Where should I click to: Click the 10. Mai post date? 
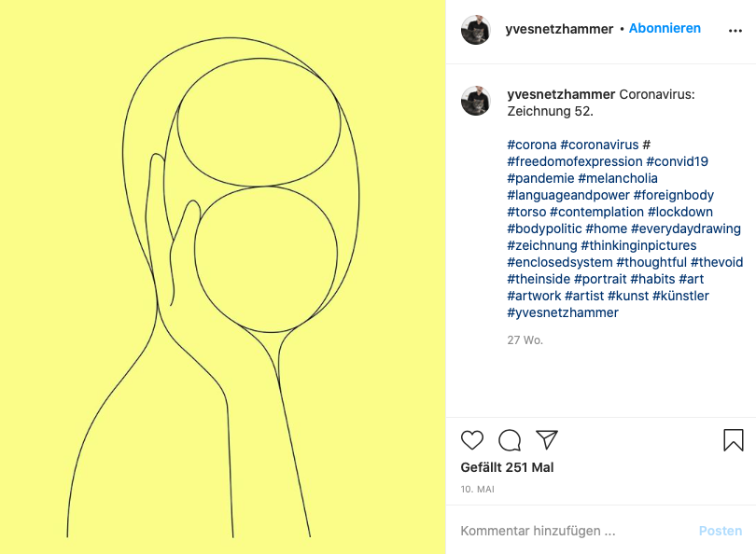[477, 489]
